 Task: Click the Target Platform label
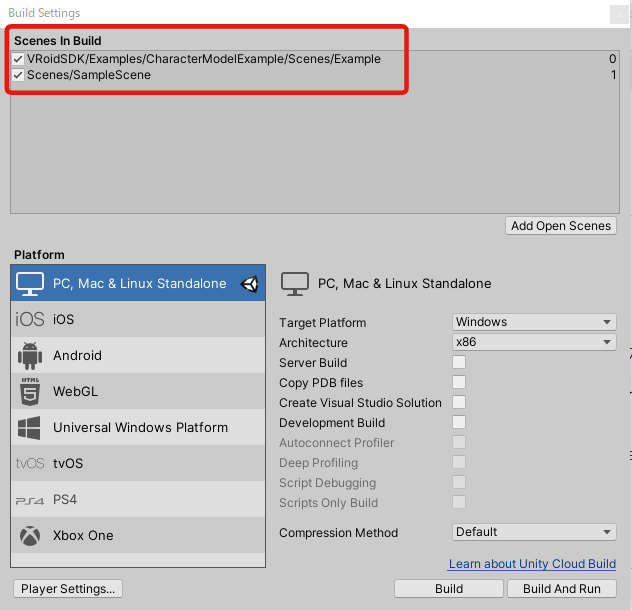(322, 323)
